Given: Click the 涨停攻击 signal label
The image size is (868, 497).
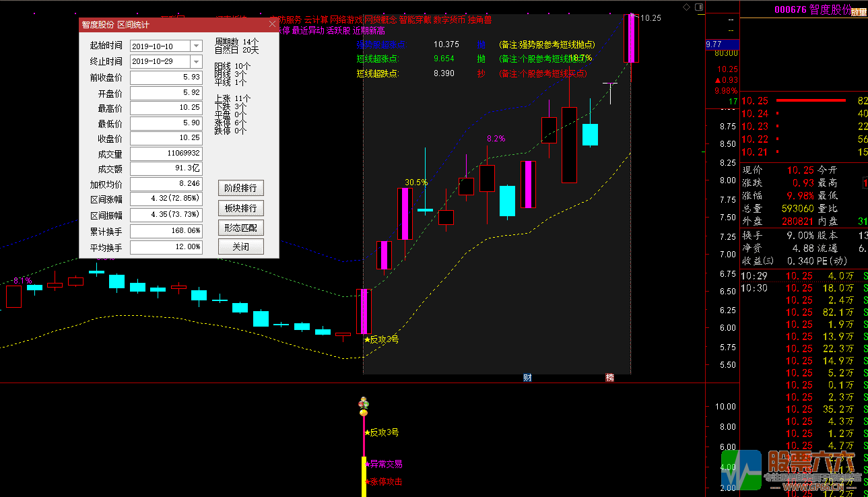Looking at the screenshot, I should tap(385, 482).
